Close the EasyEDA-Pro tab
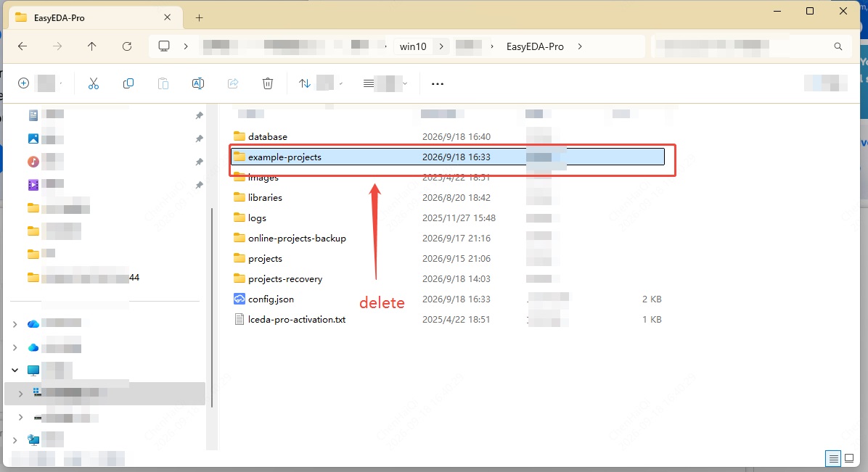 coord(167,17)
